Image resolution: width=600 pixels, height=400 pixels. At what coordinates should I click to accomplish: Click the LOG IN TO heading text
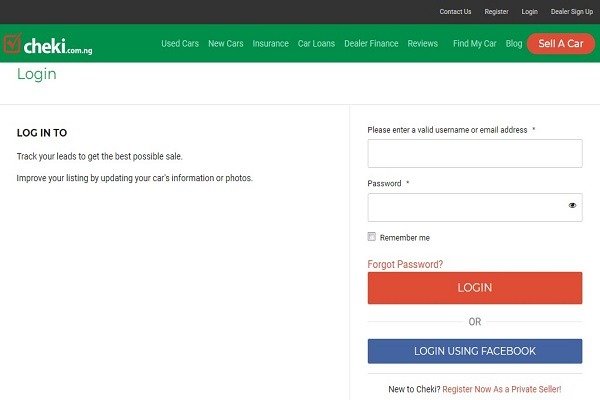42,133
